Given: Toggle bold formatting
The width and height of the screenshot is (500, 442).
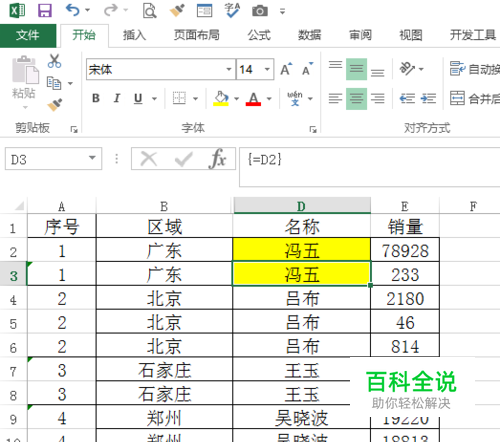Looking at the screenshot, I should (x=96, y=98).
